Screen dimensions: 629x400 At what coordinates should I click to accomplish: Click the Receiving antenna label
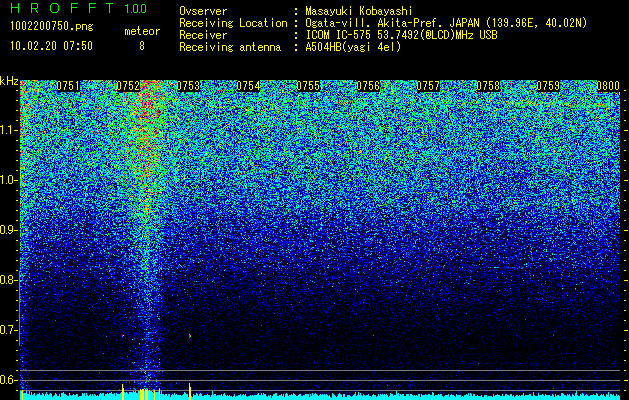(230, 47)
